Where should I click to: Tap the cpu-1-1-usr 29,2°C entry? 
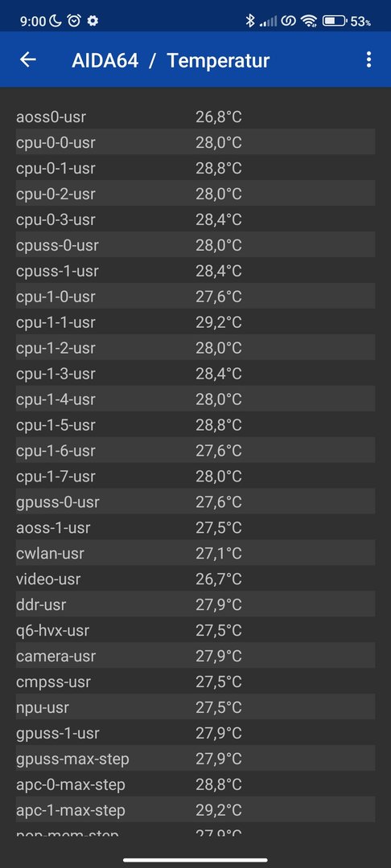coord(195,322)
